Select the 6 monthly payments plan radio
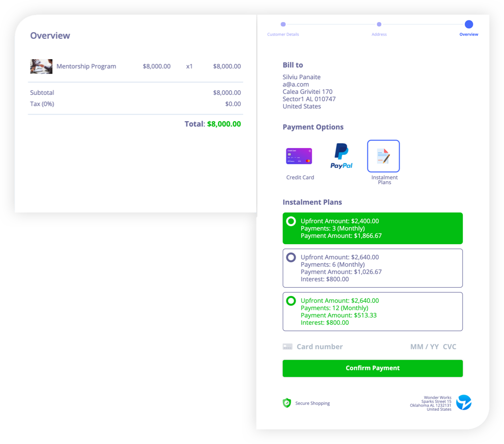The image size is (504, 444). [291, 257]
